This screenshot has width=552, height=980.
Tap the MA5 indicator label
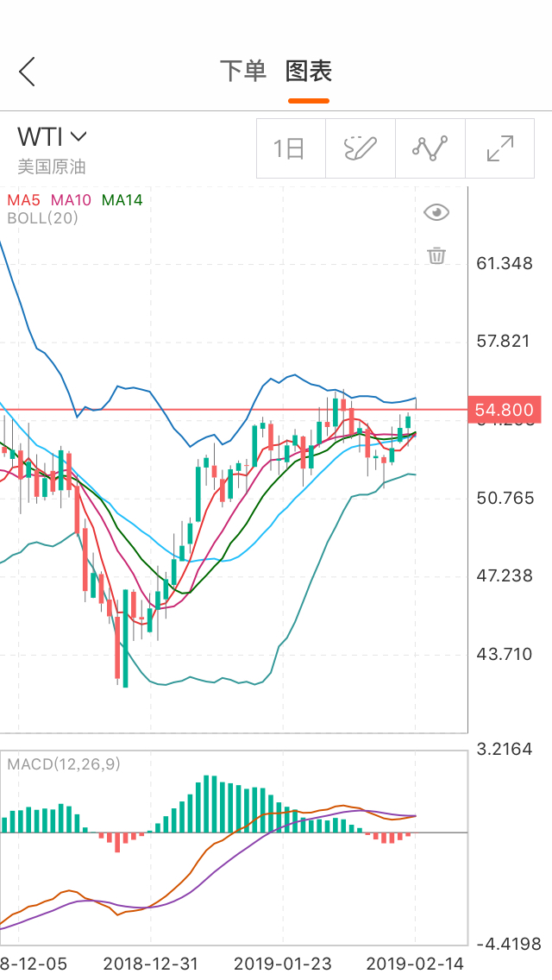click(x=24, y=200)
